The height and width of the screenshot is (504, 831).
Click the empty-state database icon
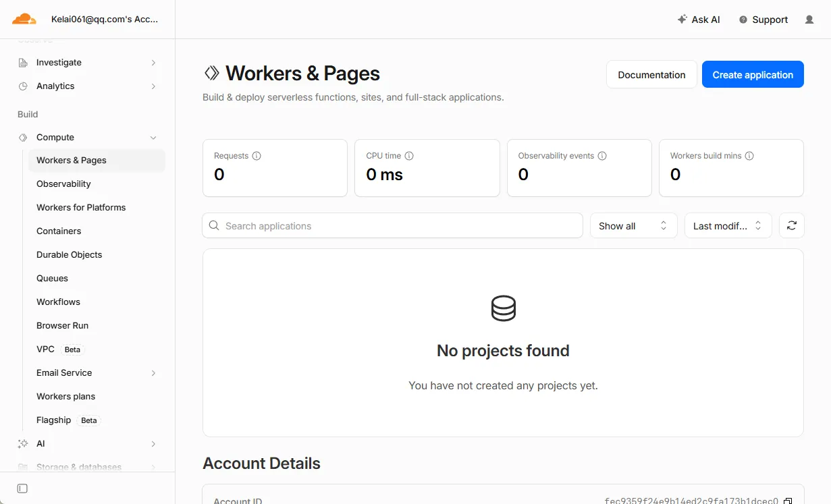coord(503,308)
